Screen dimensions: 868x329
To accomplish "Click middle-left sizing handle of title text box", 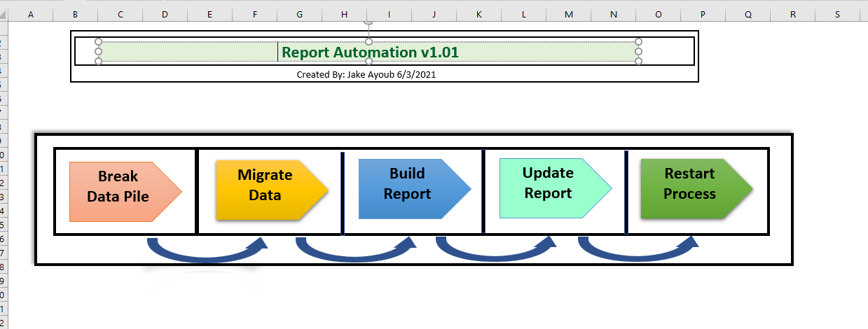I will click(98, 51).
